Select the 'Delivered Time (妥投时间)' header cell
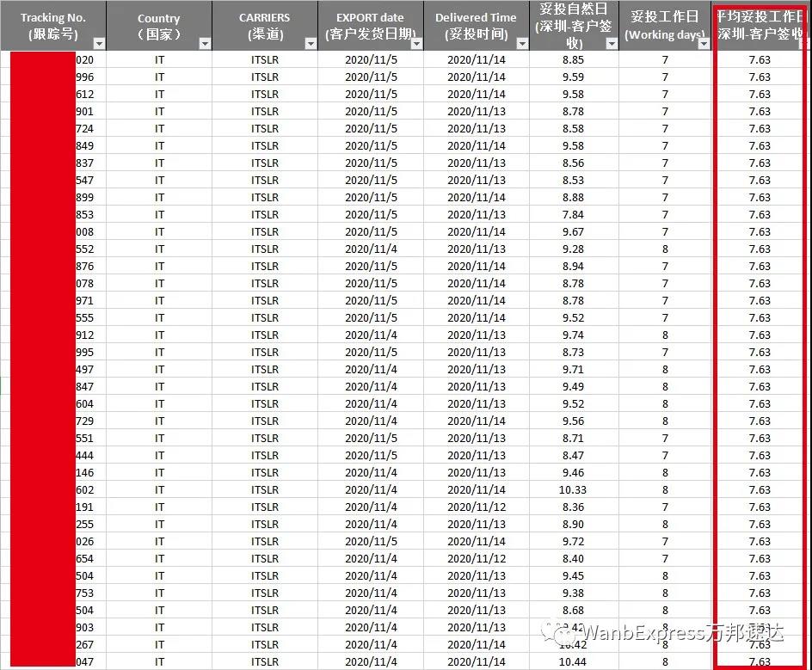Viewport: 812px width, 670px height. 476,25
